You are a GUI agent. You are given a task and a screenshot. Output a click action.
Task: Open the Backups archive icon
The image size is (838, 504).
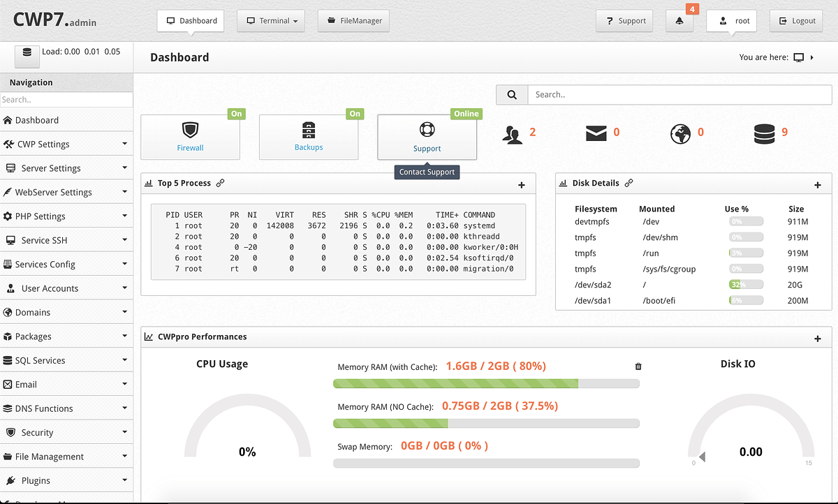point(309,130)
